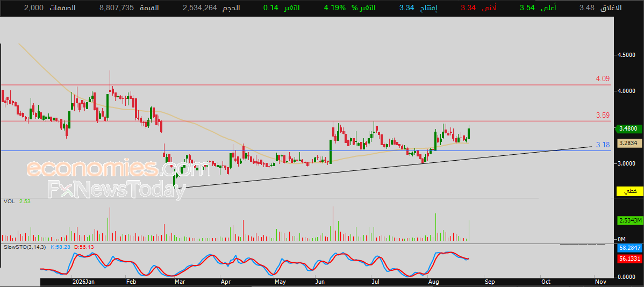
Task: Click the Nov marker on time axis
Action: pos(600,282)
